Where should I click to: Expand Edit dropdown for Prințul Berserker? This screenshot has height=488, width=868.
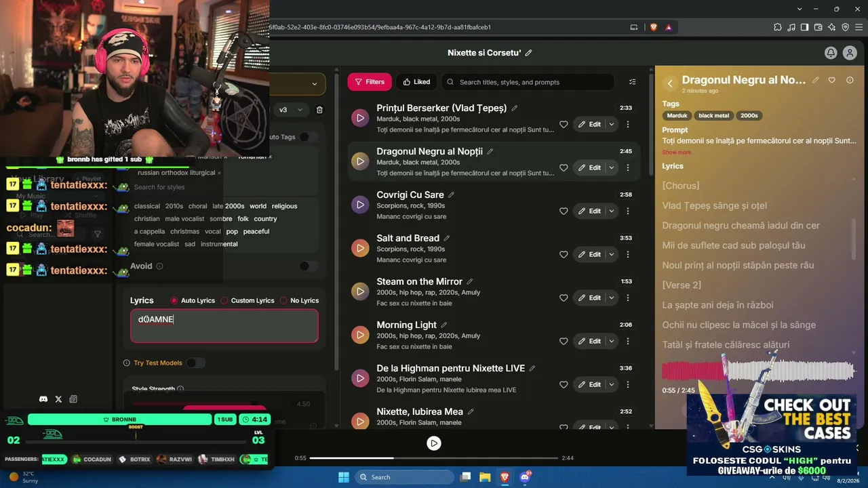[x=612, y=125]
